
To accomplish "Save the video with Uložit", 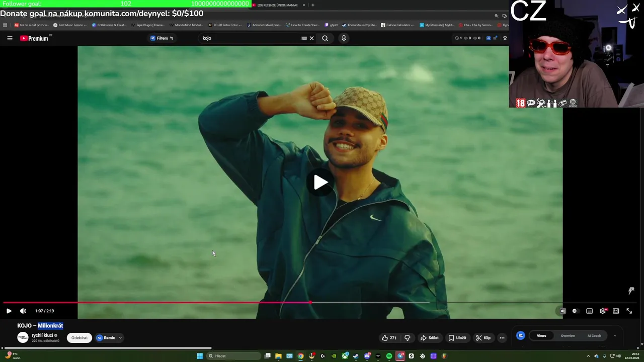I will point(457,338).
